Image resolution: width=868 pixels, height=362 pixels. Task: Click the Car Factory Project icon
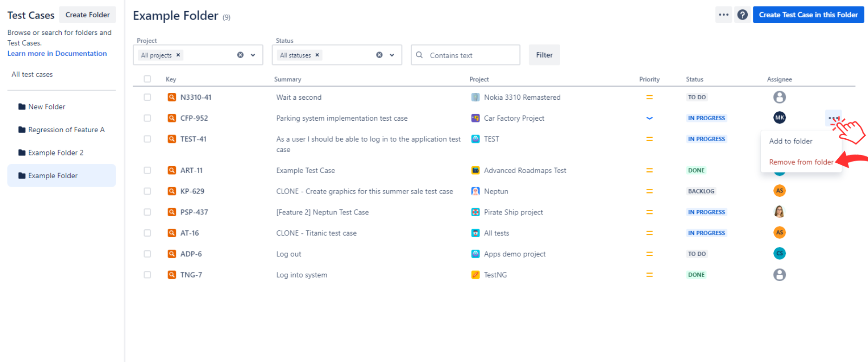(x=475, y=118)
